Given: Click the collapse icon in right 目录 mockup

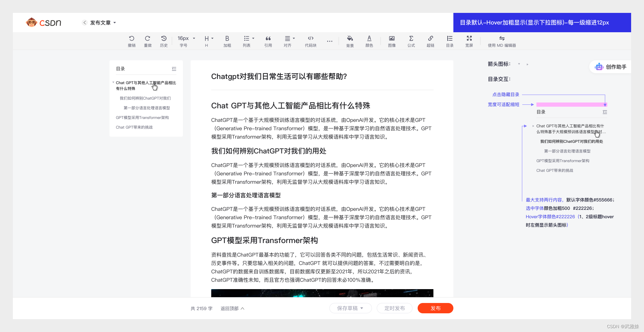Looking at the screenshot, I should (x=605, y=112).
